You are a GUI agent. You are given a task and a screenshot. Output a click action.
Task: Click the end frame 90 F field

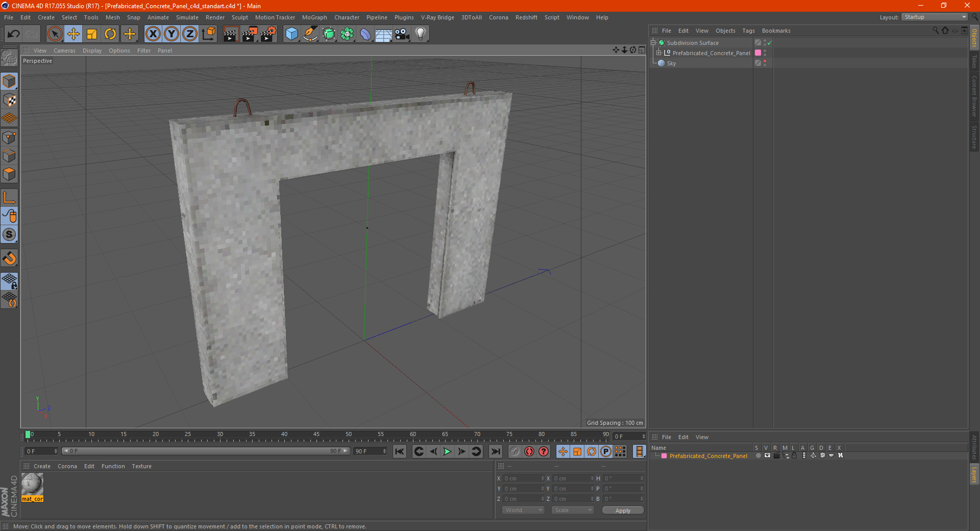370,451
